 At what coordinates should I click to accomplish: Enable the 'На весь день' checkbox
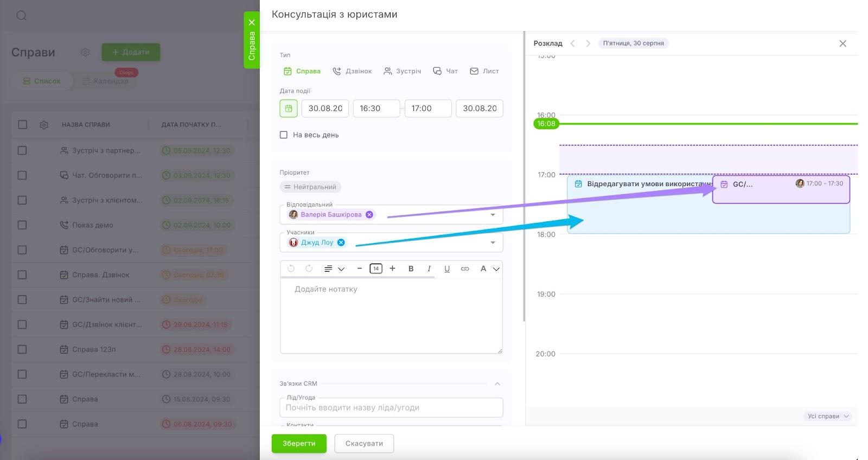click(x=283, y=135)
